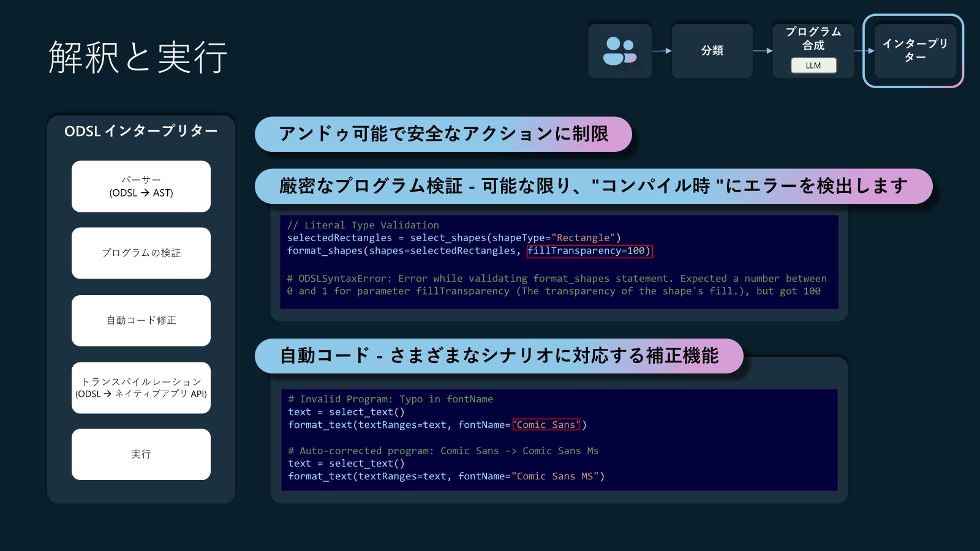Image resolution: width=980 pixels, height=551 pixels.
Task: Click the red-boxed 'Comic Sans' font name
Action: (x=546, y=425)
